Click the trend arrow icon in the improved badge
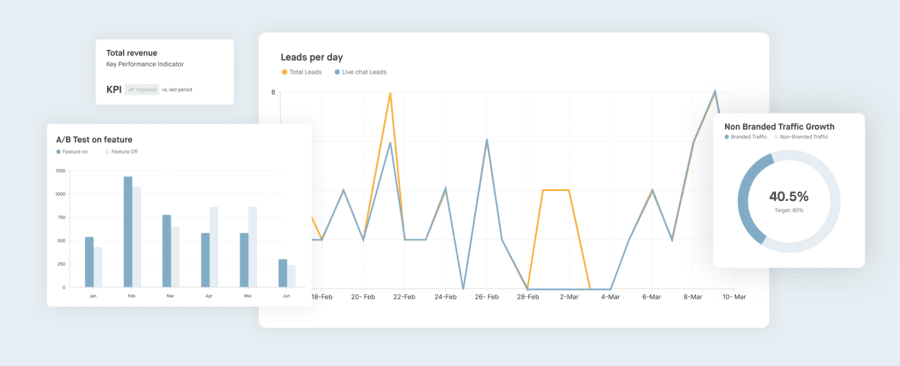Viewport: 900px width, 366px height. point(131,89)
